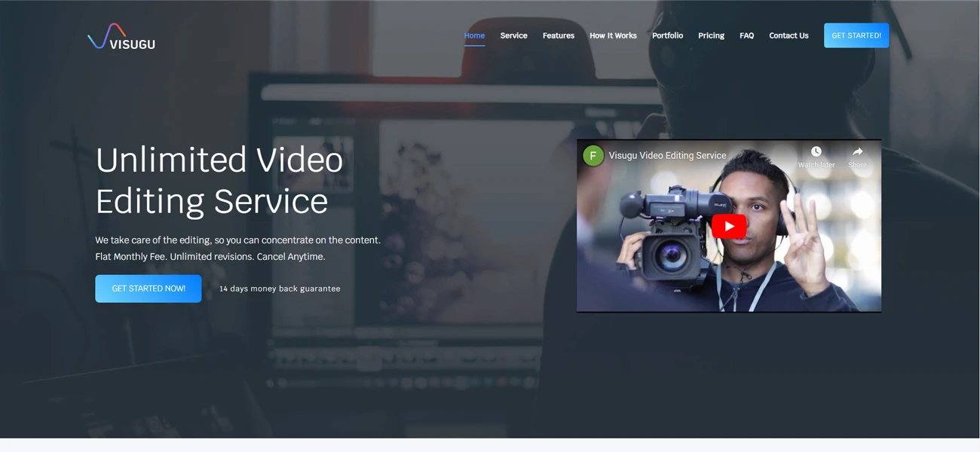Viewport: 980px width, 452px height.
Task: Click the 14 days money back guarantee text
Action: click(280, 289)
